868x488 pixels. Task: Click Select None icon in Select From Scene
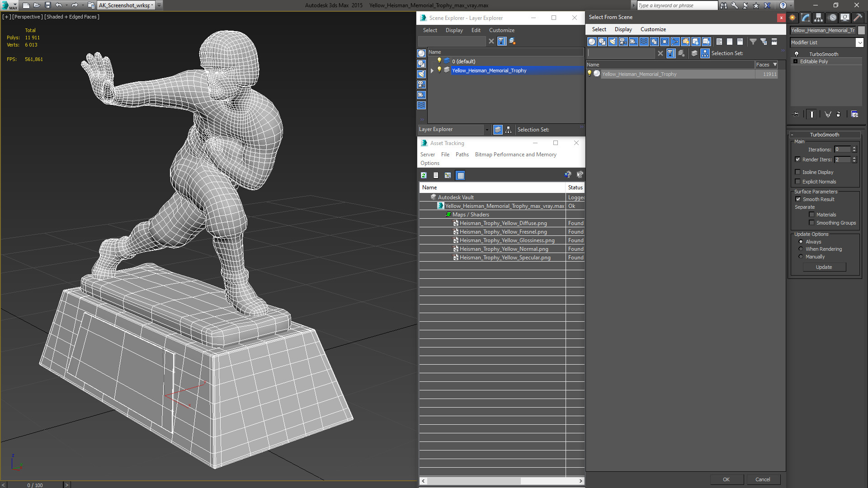click(x=730, y=42)
